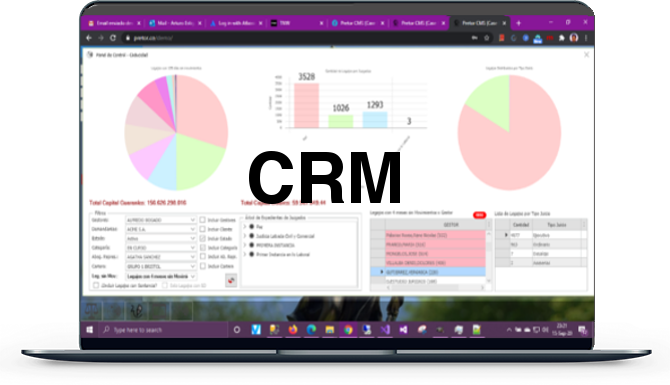Click the Gestor table horizontal scrollbar

(435, 288)
